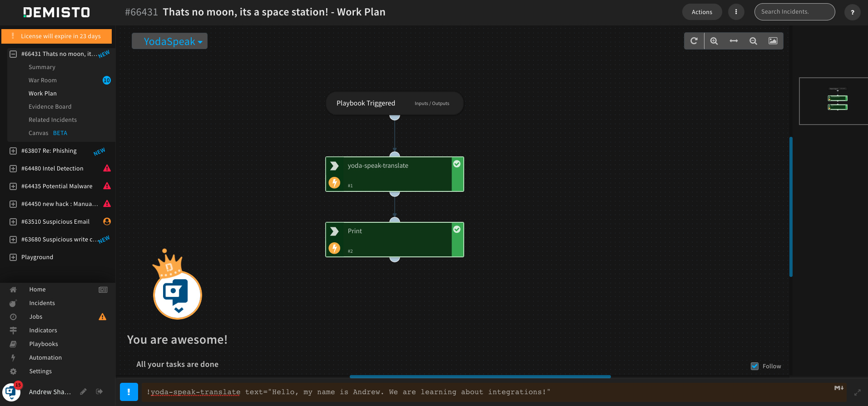Click the canvas horizontal scrollbar
Viewport: 868px width, 406px height.
[480, 376]
